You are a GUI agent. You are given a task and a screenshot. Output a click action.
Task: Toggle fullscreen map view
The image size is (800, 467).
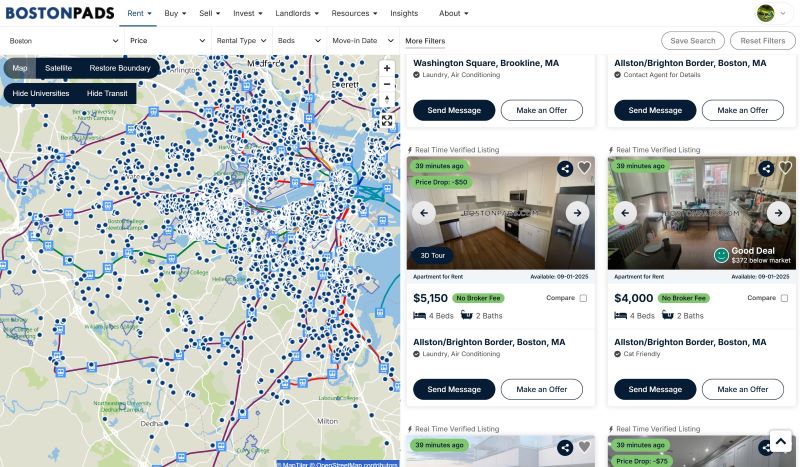pyautogui.click(x=387, y=121)
